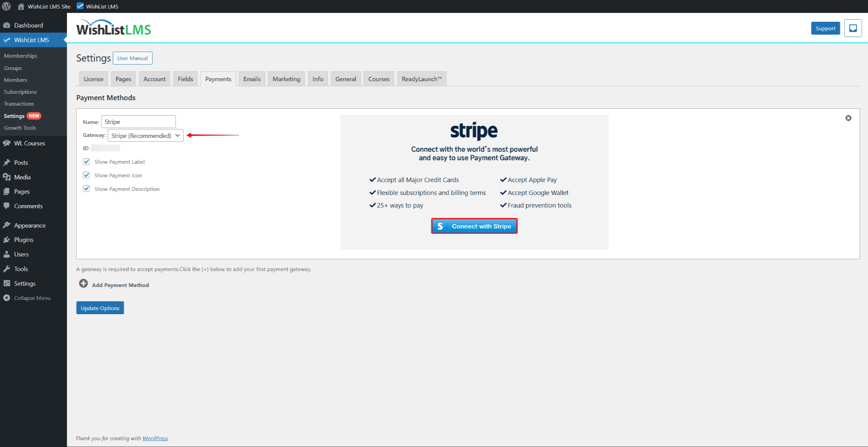
Task: Click the plus icon to add a payment method
Action: [83, 283]
